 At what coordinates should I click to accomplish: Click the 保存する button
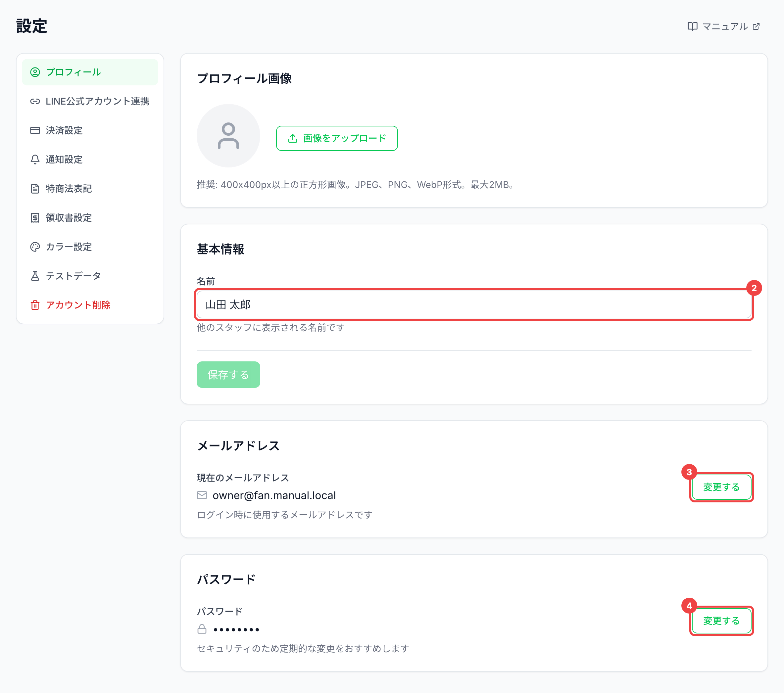[x=228, y=375]
